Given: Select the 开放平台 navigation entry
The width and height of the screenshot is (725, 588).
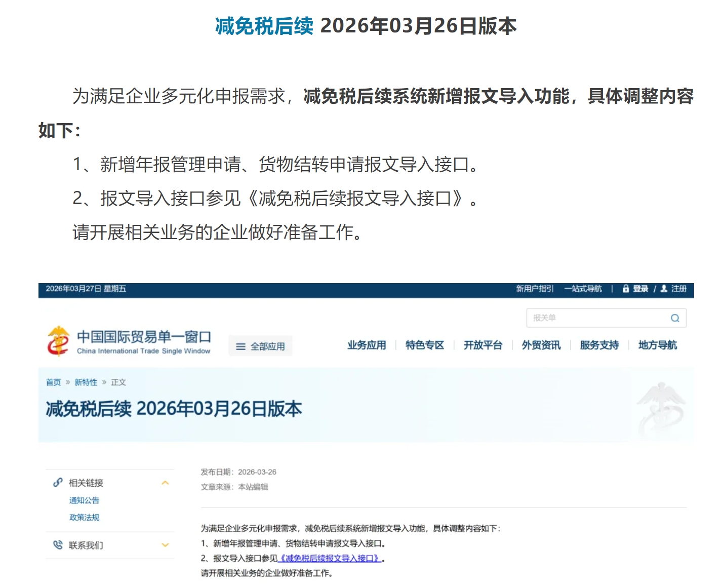Looking at the screenshot, I should [x=483, y=345].
